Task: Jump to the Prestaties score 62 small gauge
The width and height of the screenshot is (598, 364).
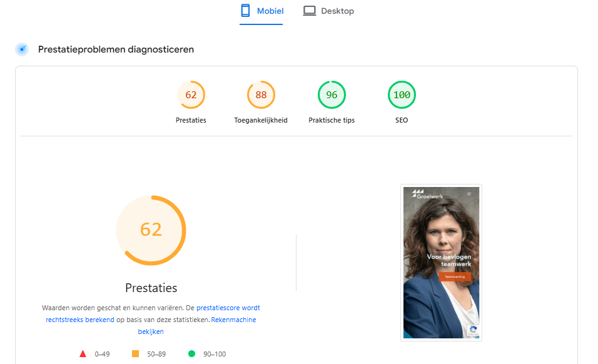Action: pos(191,96)
